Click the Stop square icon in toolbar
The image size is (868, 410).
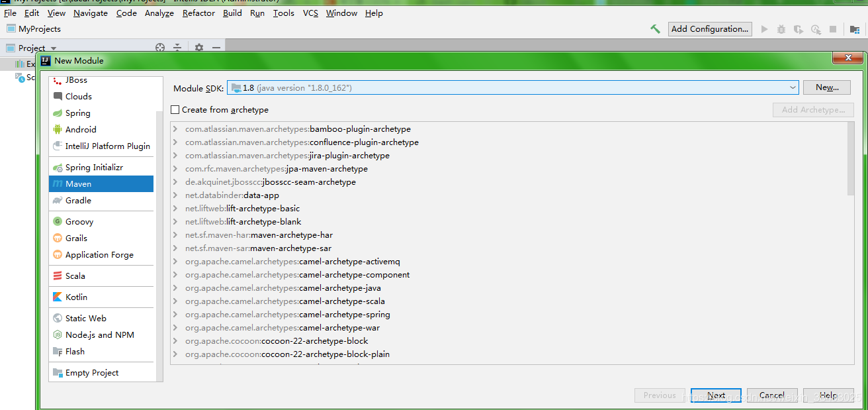pyautogui.click(x=833, y=29)
